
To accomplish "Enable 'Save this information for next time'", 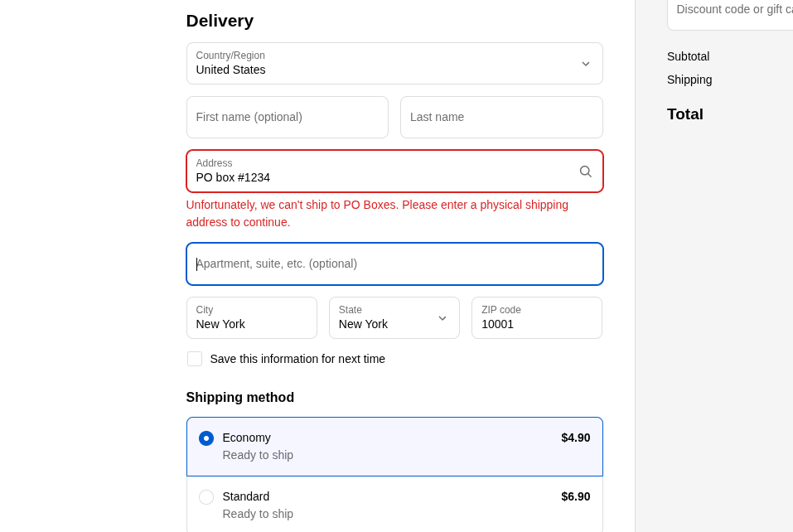I will coord(195,359).
